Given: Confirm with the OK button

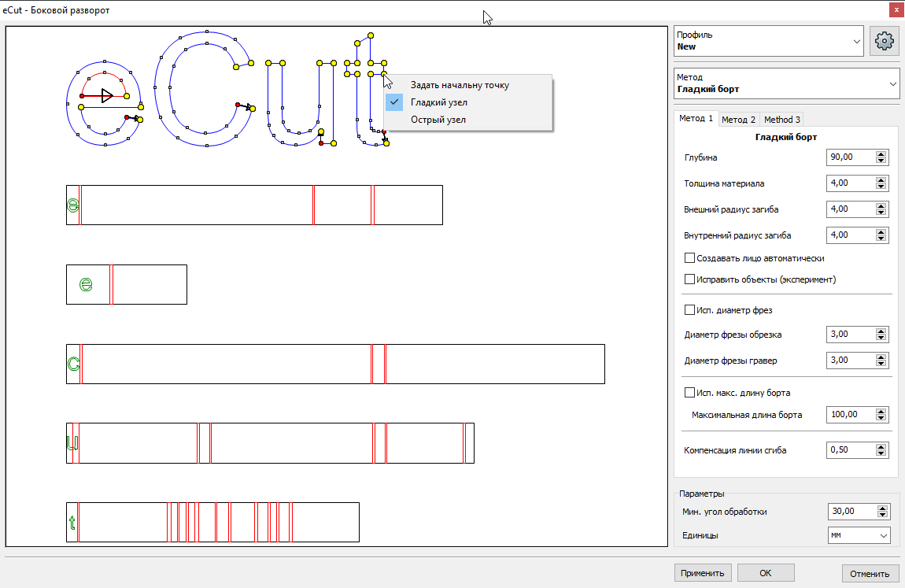Looking at the screenshot, I should (766, 573).
